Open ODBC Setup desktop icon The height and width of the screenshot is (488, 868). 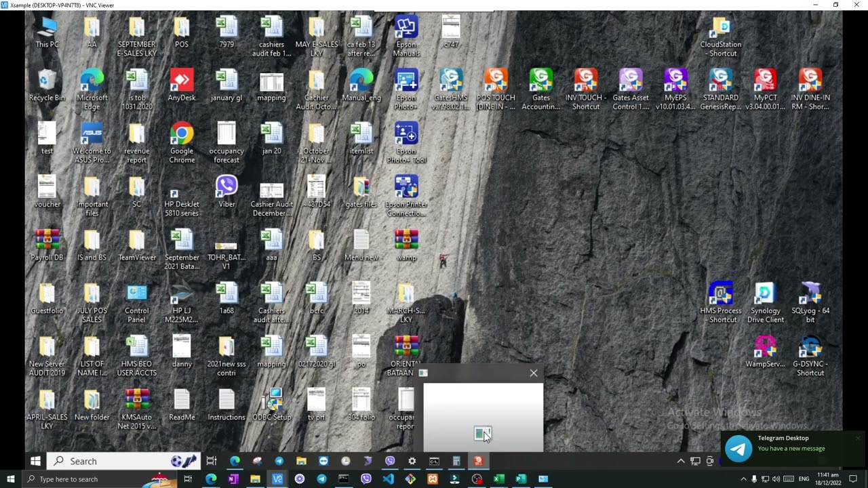click(271, 405)
